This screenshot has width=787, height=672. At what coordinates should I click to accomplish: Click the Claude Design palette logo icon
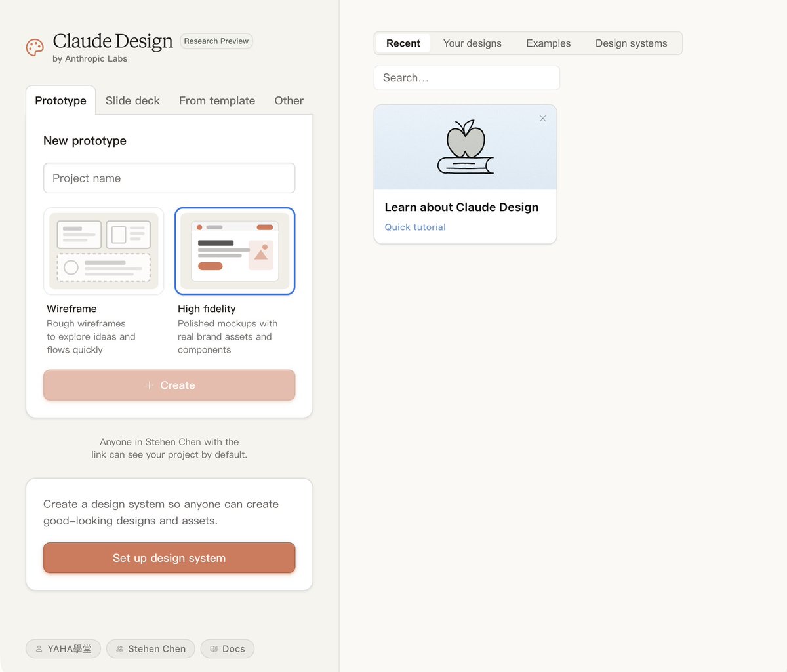point(35,47)
